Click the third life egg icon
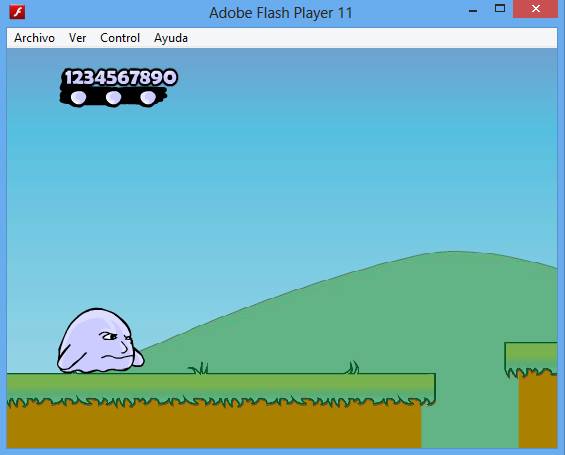The image size is (565, 455). click(148, 97)
